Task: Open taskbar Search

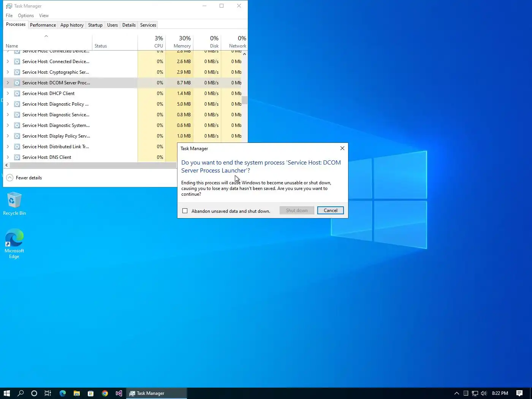Action: click(21, 393)
